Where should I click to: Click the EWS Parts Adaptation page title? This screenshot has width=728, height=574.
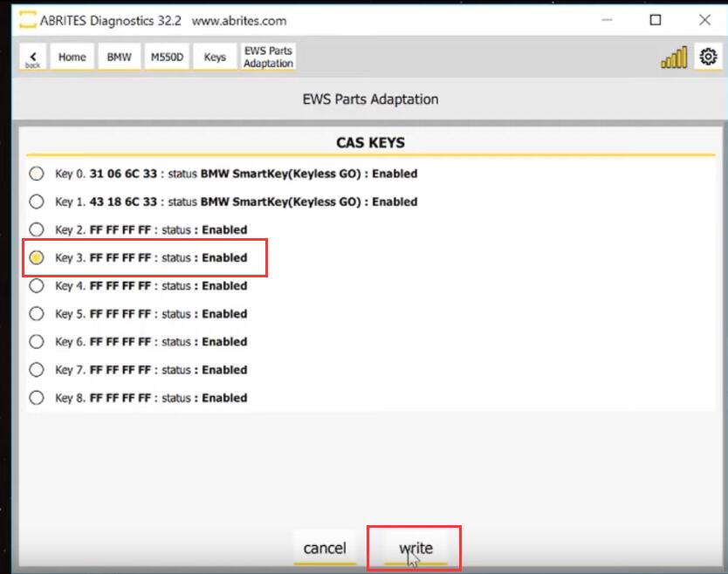(370, 99)
